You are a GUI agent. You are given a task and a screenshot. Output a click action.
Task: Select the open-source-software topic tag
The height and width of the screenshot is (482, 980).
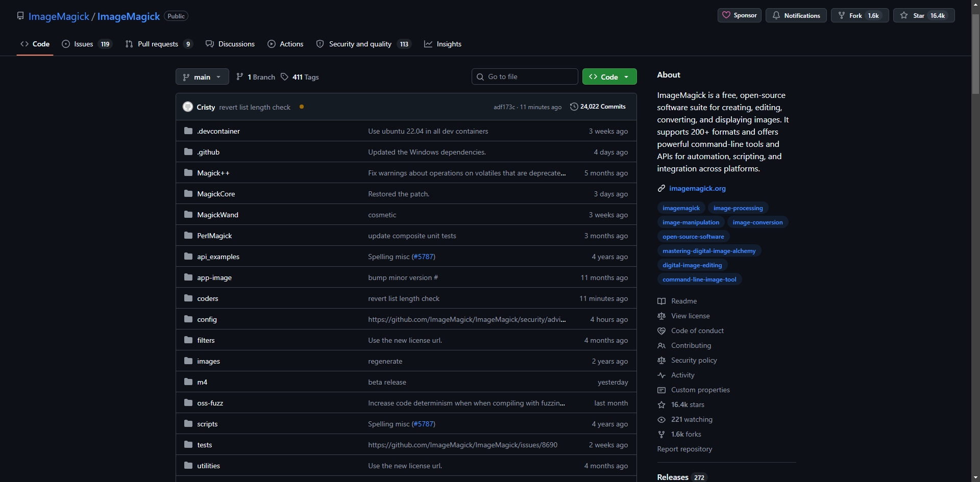pyautogui.click(x=693, y=237)
